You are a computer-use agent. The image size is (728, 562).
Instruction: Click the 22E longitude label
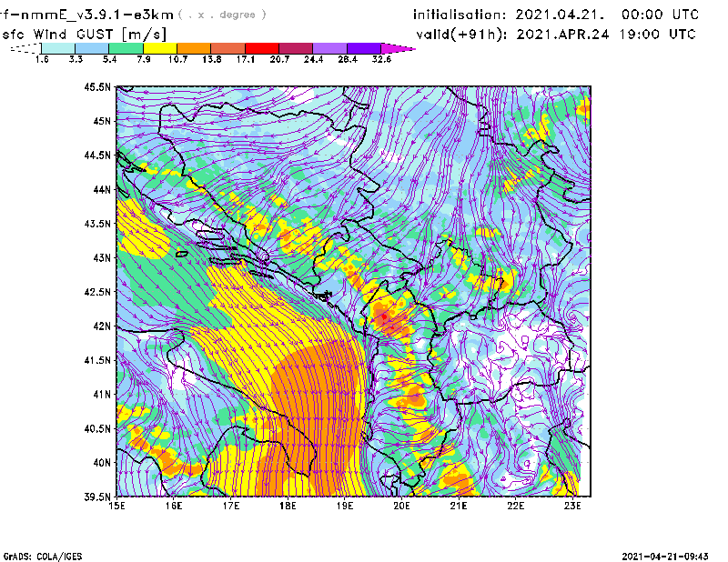pos(516,506)
